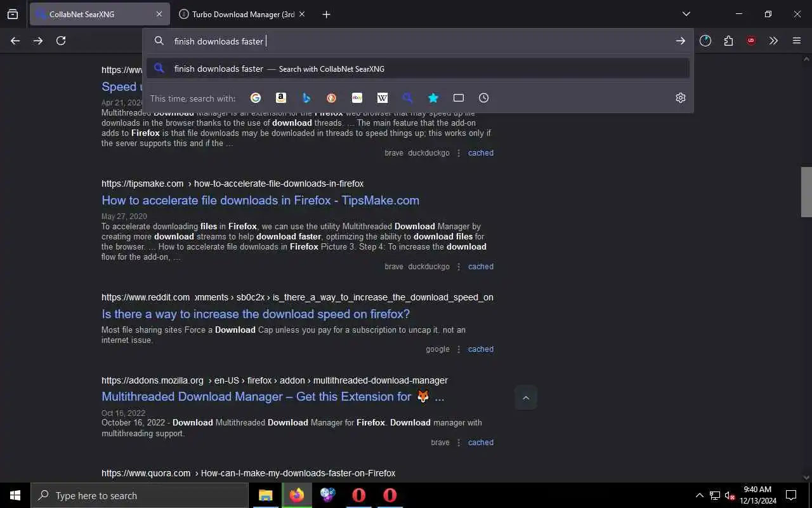Open search settings gear in URL dropdown
The height and width of the screenshot is (508, 812).
(x=681, y=98)
